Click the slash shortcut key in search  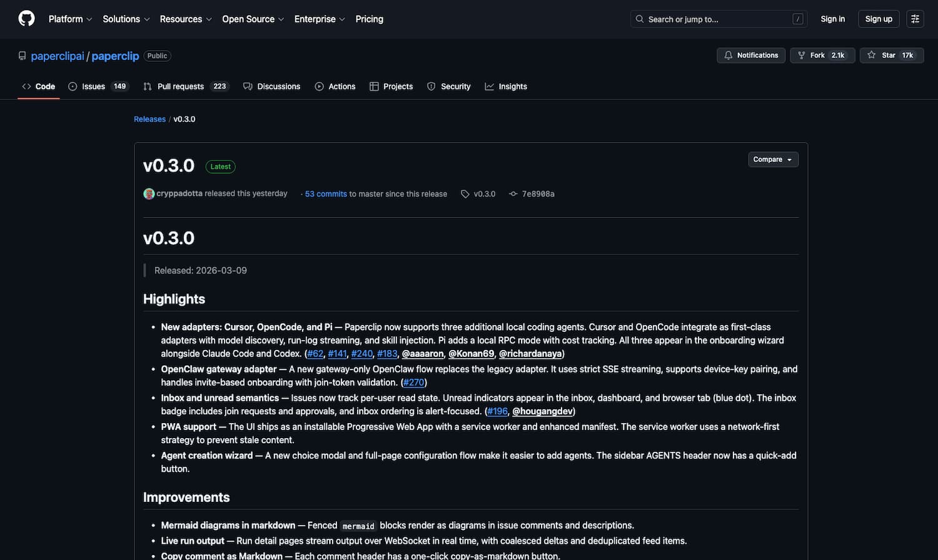click(x=798, y=19)
